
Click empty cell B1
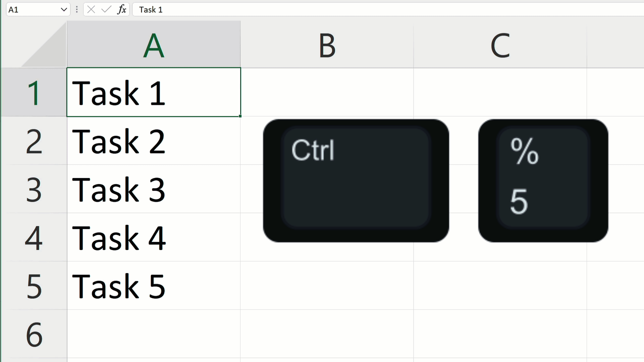point(327,93)
